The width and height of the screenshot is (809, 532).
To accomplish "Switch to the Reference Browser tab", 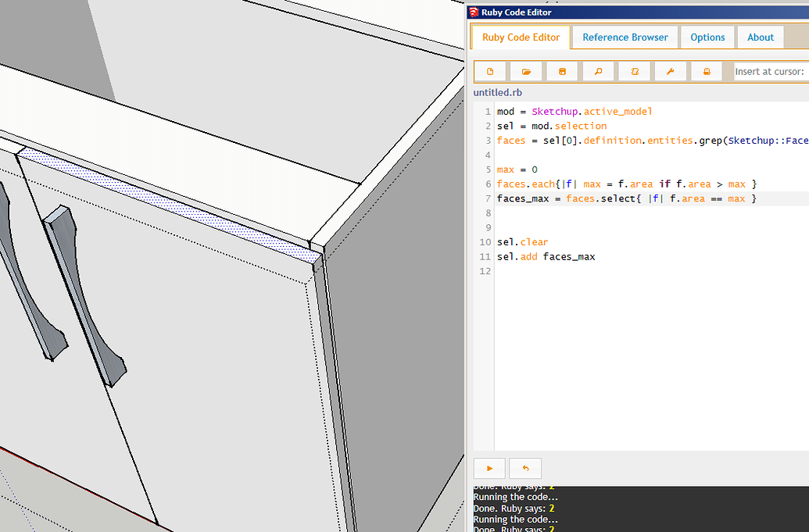I will (x=625, y=37).
